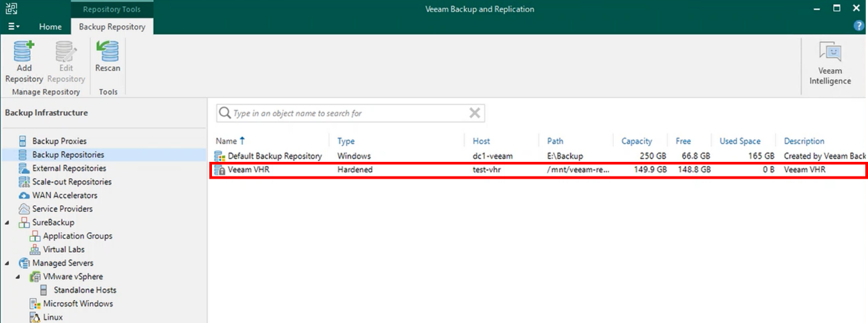
Task: Collapse the SureBackup tree node
Action: coord(7,222)
